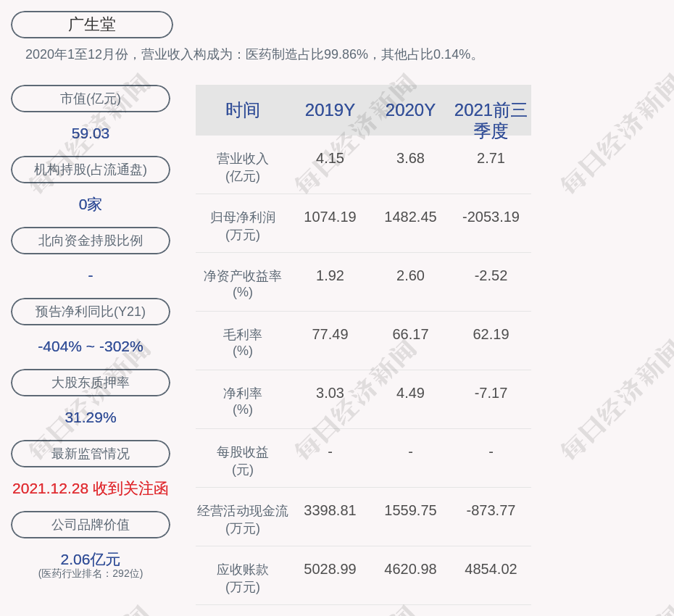Click the 广生堂 company name pill
The width and height of the screenshot is (674, 616).
[x=92, y=25]
